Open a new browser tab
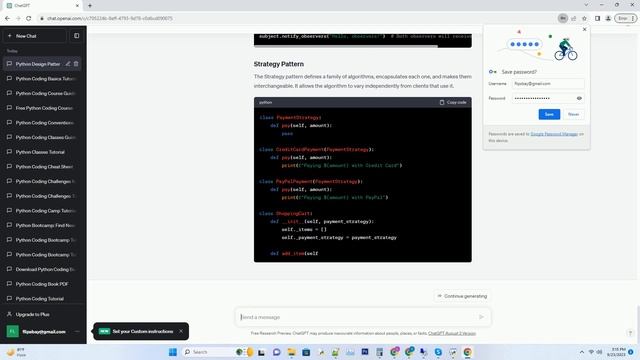 pyautogui.click(x=90, y=6)
